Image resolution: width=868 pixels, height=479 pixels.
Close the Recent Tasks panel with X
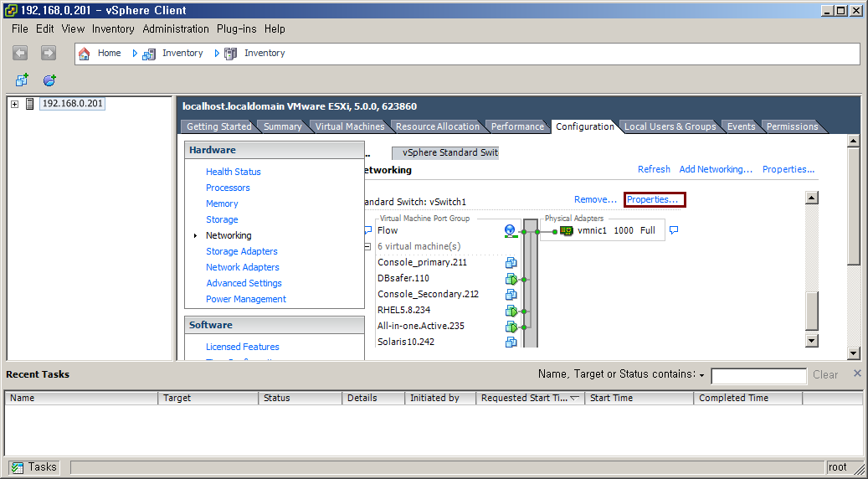pos(857,373)
